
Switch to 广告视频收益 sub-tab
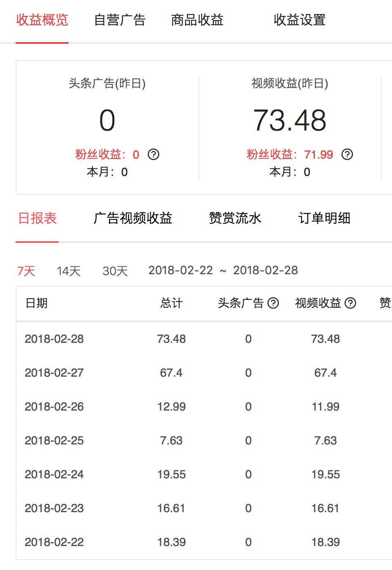coord(133,218)
